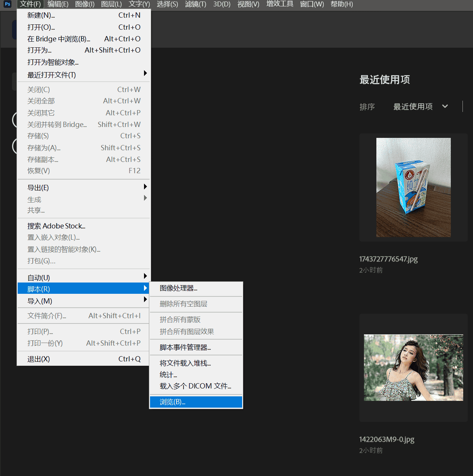Open the 文件(F) menu

pos(30,4)
